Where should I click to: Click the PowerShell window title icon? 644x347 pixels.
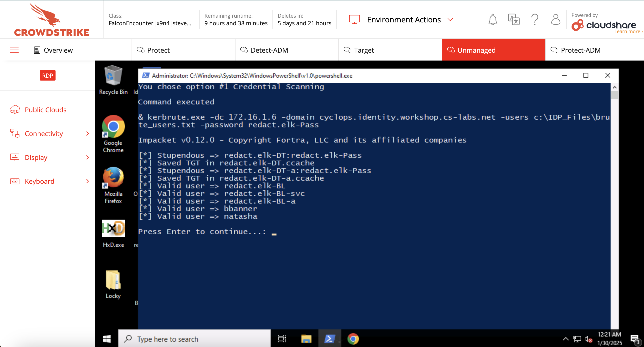point(146,76)
